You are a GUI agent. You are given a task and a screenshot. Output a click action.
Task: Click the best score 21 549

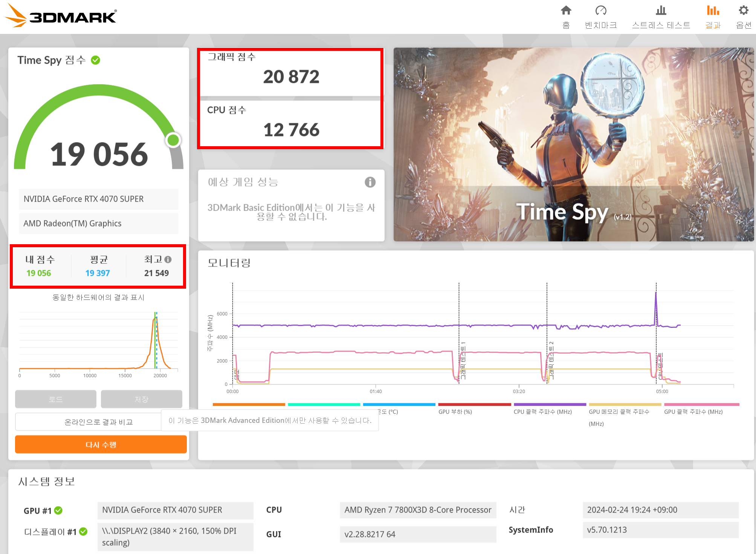point(156,273)
